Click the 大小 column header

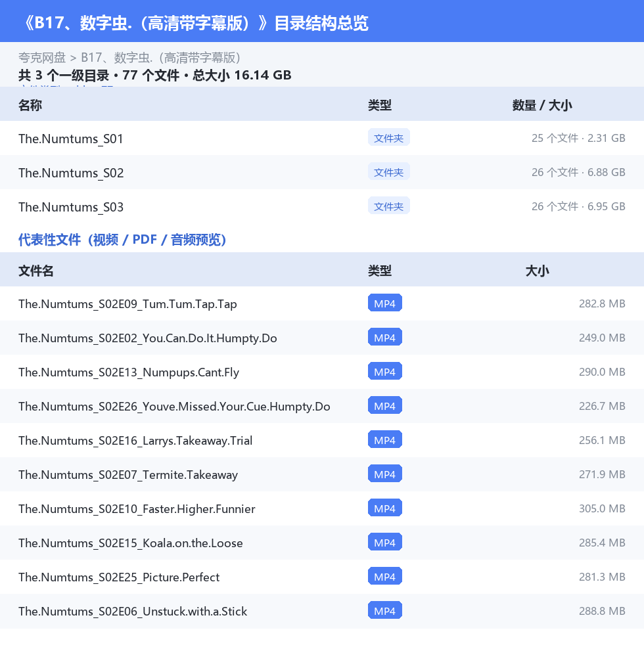537,271
